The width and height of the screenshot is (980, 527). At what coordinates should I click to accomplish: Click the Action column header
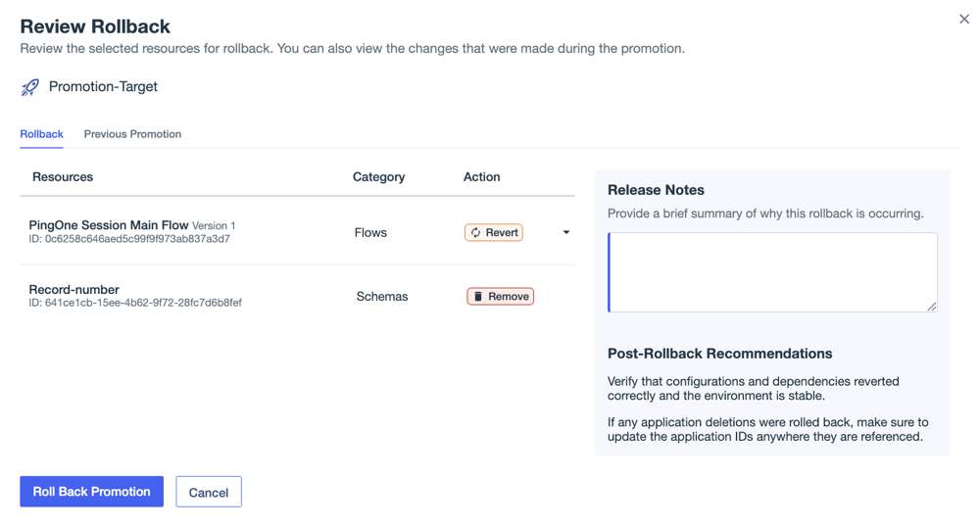point(481,176)
